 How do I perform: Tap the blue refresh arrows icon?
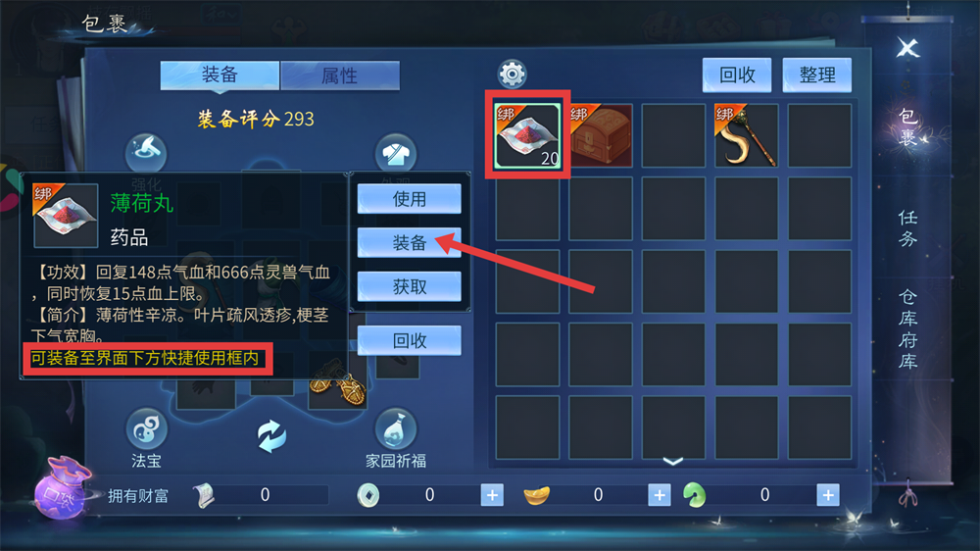click(271, 436)
